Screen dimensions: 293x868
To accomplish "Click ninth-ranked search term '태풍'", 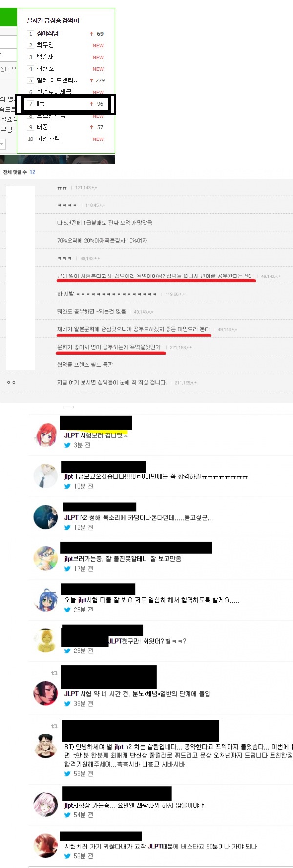I will 42,127.
